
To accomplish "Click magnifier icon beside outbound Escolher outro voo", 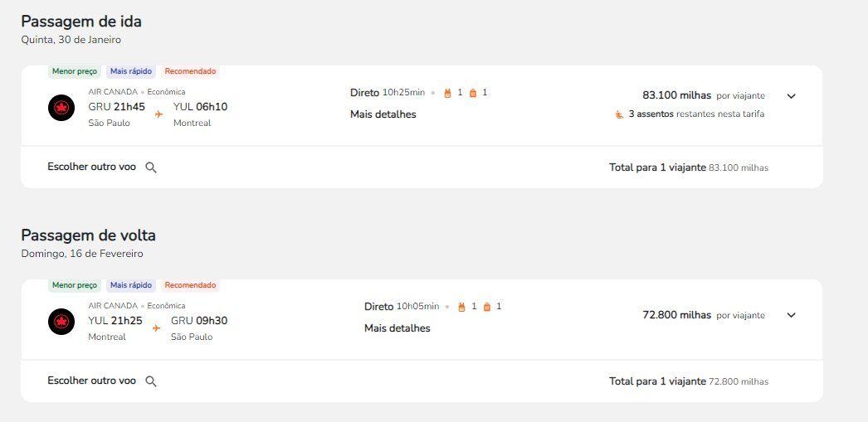I will pos(151,167).
